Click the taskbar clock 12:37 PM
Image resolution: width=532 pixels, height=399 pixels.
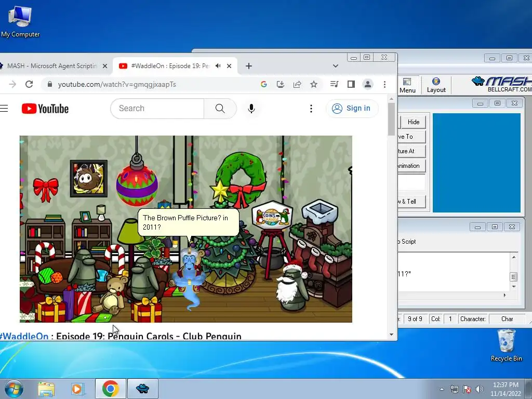click(x=506, y=389)
